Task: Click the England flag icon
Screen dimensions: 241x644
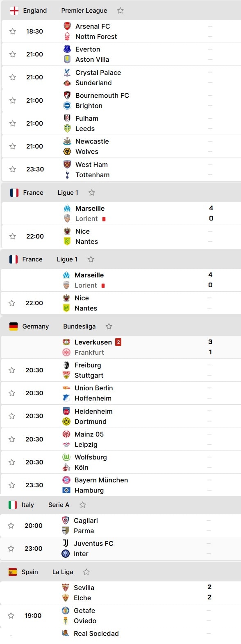Action: tap(14, 11)
